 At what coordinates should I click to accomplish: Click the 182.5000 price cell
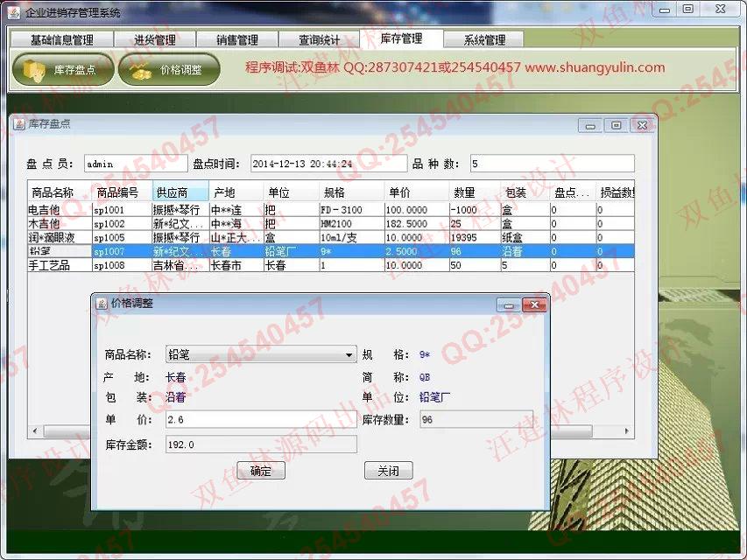tap(416, 224)
